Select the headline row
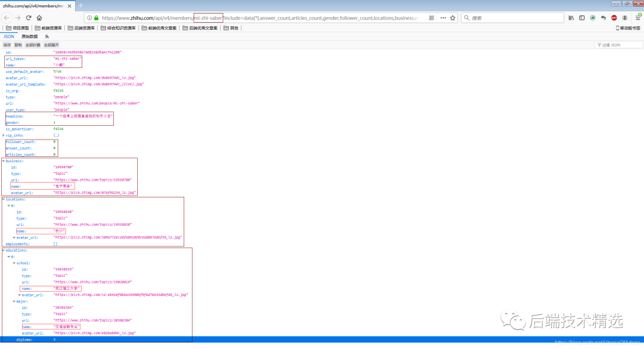 (322, 116)
